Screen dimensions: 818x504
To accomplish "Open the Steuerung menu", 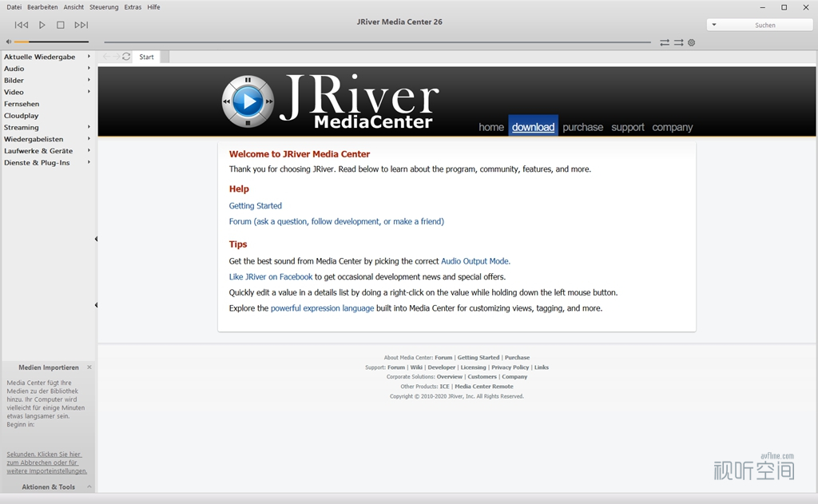I will coord(104,7).
